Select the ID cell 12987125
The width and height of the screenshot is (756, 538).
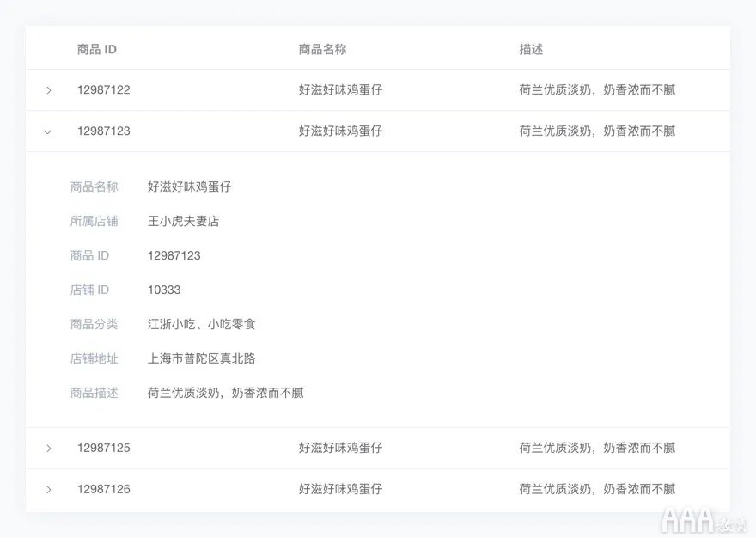tap(104, 448)
